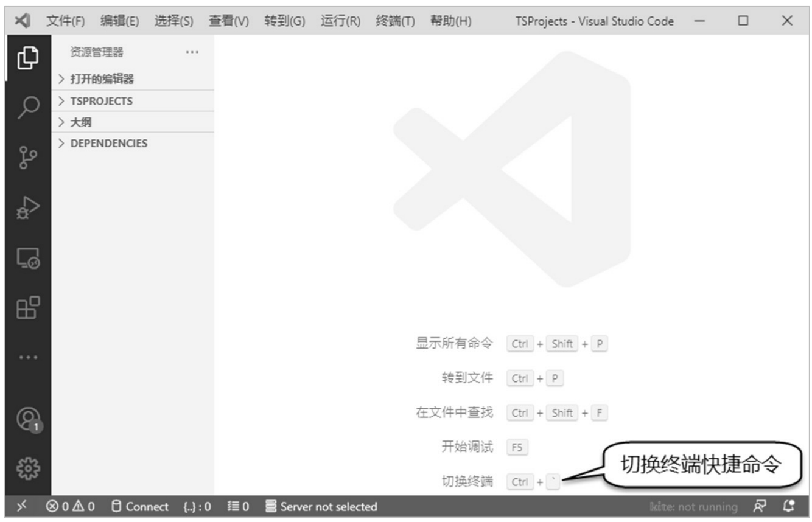
Task: Click the 资源管理器 panel title
Action: (x=97, y=52)
